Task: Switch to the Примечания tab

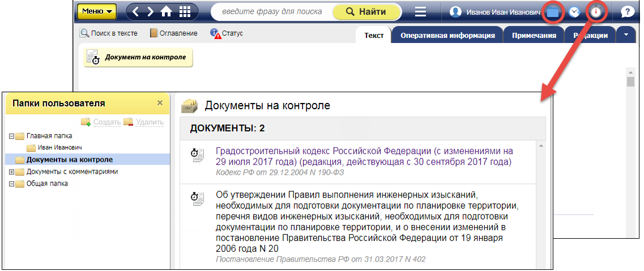Action: tap(535, 36)
